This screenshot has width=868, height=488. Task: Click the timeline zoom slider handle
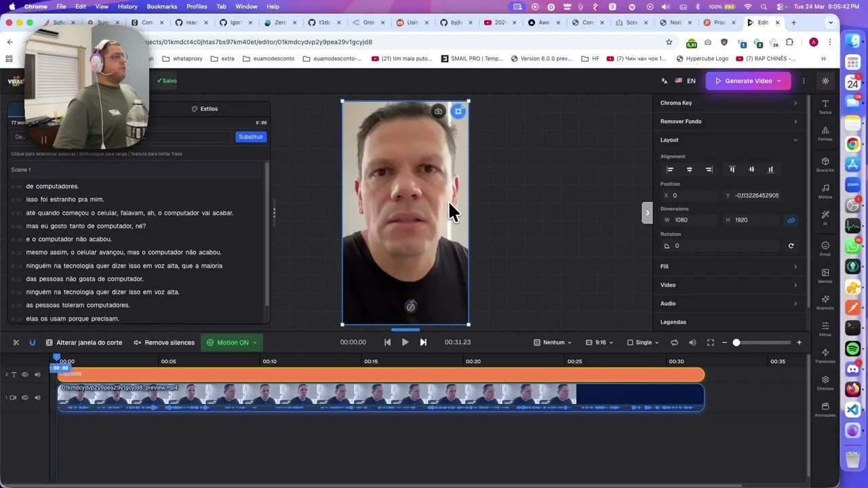click(736, 342)
